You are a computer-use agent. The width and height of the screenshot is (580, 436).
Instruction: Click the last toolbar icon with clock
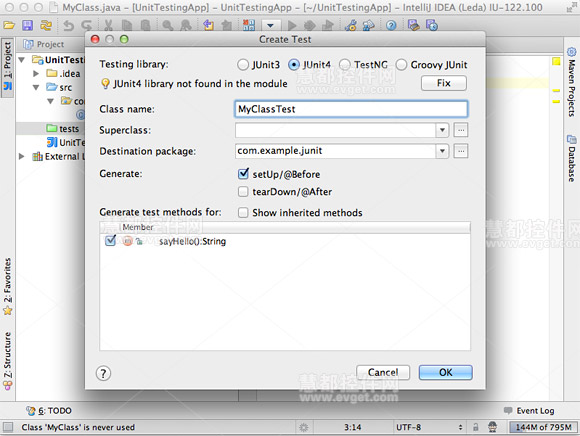(432, 25)
